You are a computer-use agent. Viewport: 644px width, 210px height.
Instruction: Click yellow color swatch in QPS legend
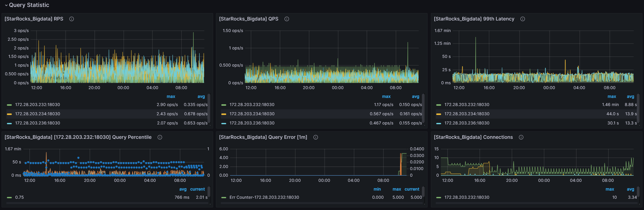tap(224, 114)
